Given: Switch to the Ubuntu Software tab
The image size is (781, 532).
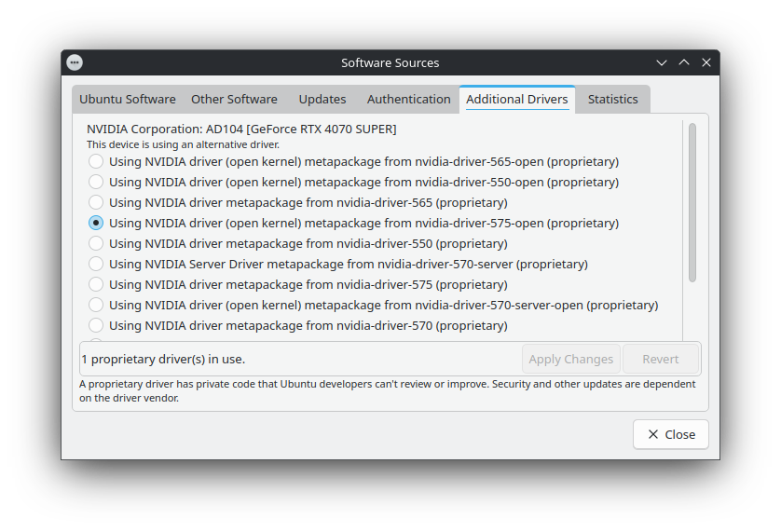Looking at the screenshot, I should click(x=128, y=99).
